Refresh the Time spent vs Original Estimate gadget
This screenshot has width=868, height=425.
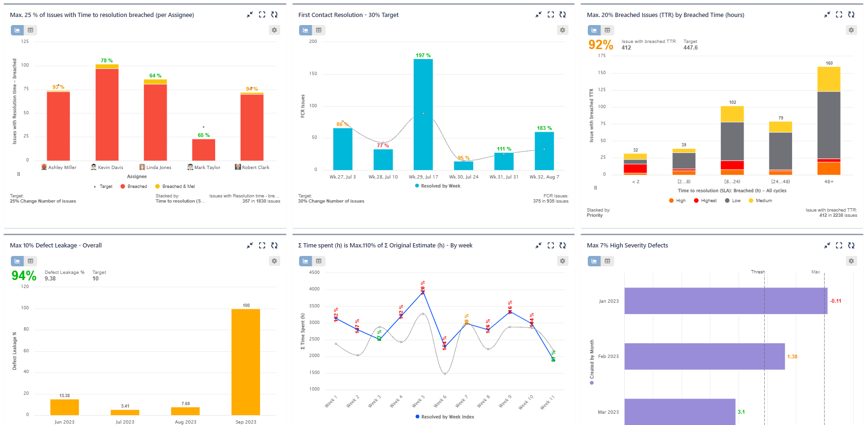pyautogui.click(x=563, y=246)
